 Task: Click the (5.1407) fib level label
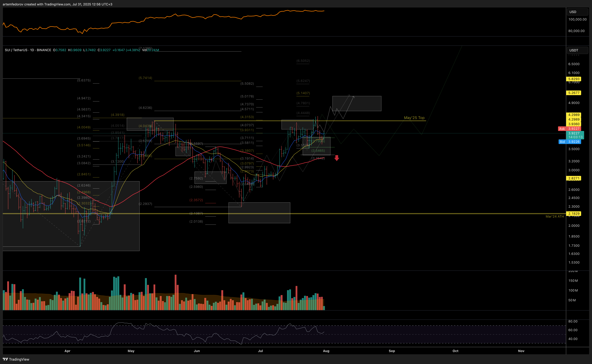tap(303, 93)
